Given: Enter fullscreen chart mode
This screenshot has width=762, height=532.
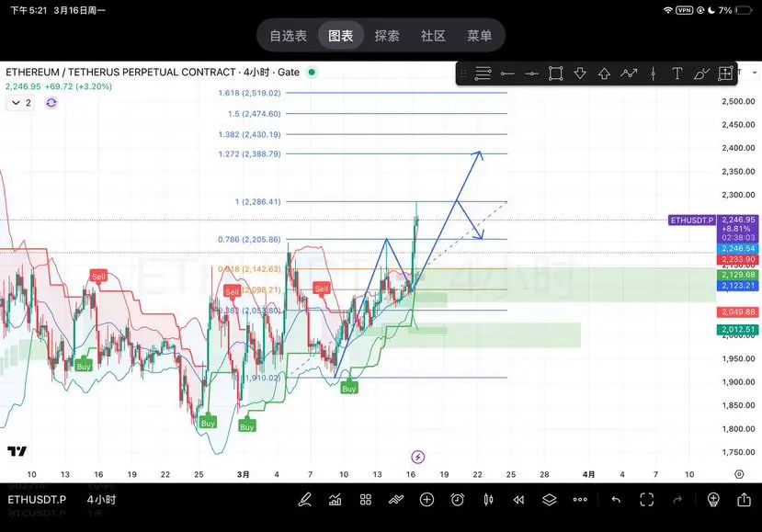Looking at the screenshot, I should coord(647,500).
